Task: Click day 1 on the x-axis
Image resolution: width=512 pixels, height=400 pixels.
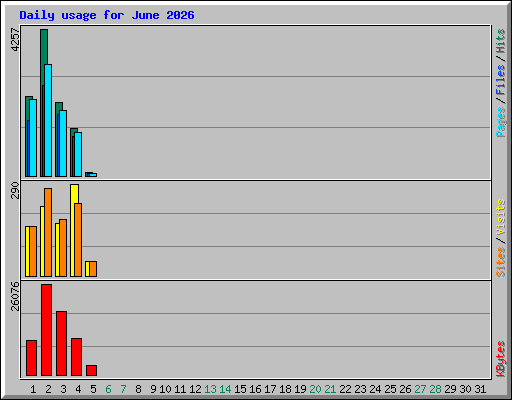Action: (x=33, y=389)
